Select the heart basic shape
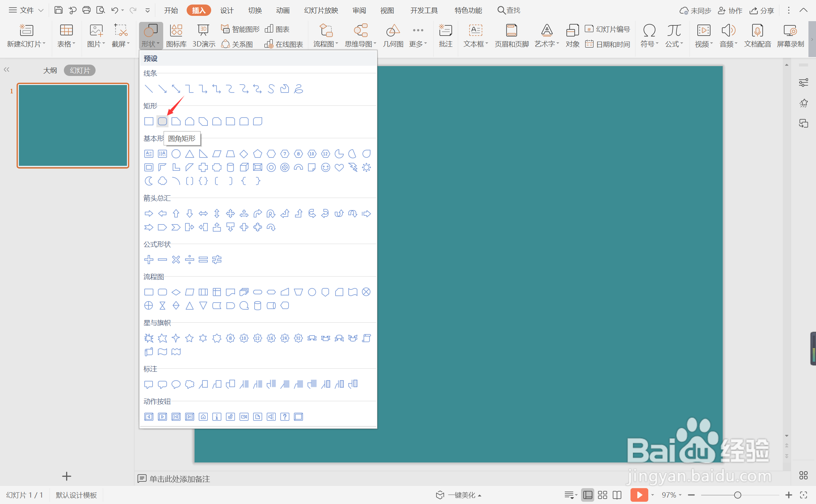The image size is (816, 504). 339,167
